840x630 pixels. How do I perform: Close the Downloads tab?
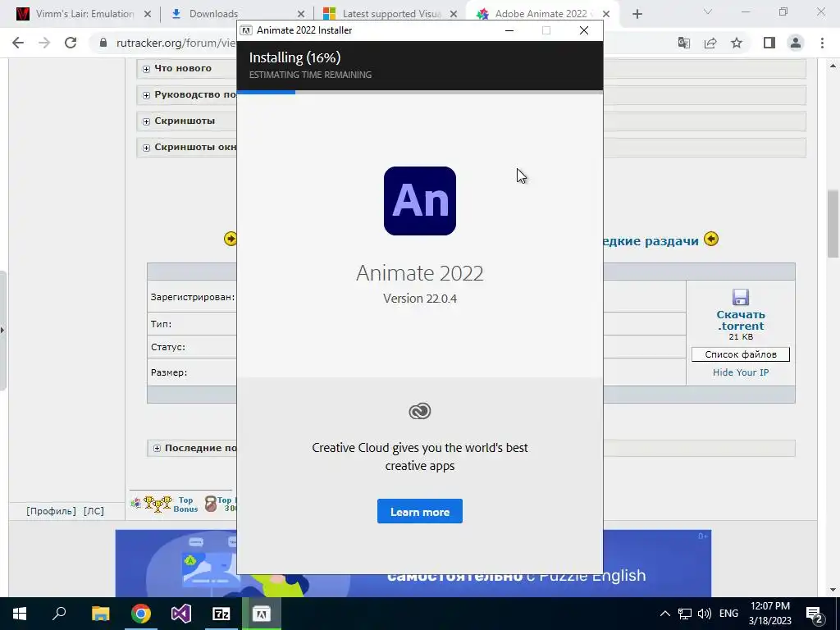click(301, 14)
